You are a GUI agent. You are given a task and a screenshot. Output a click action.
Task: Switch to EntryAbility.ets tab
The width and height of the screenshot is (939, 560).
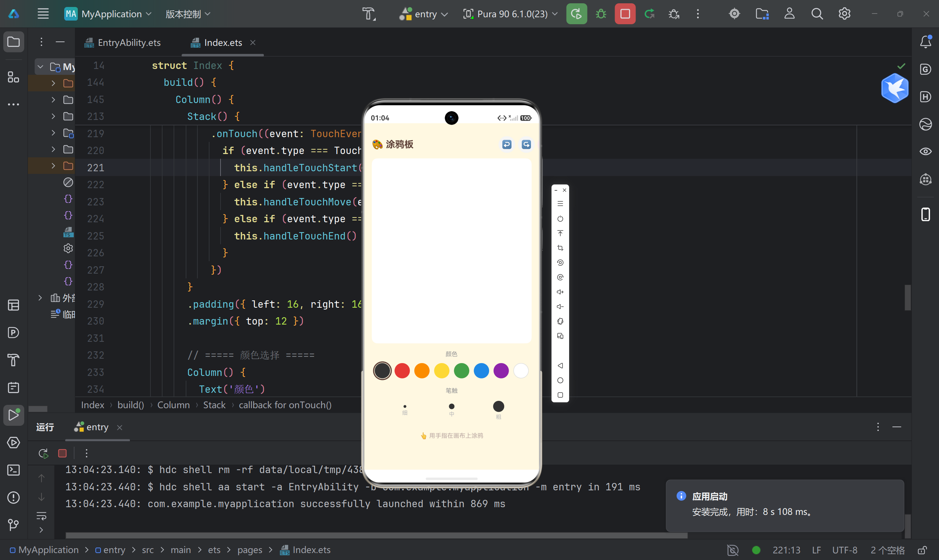[x=123, y=43]
